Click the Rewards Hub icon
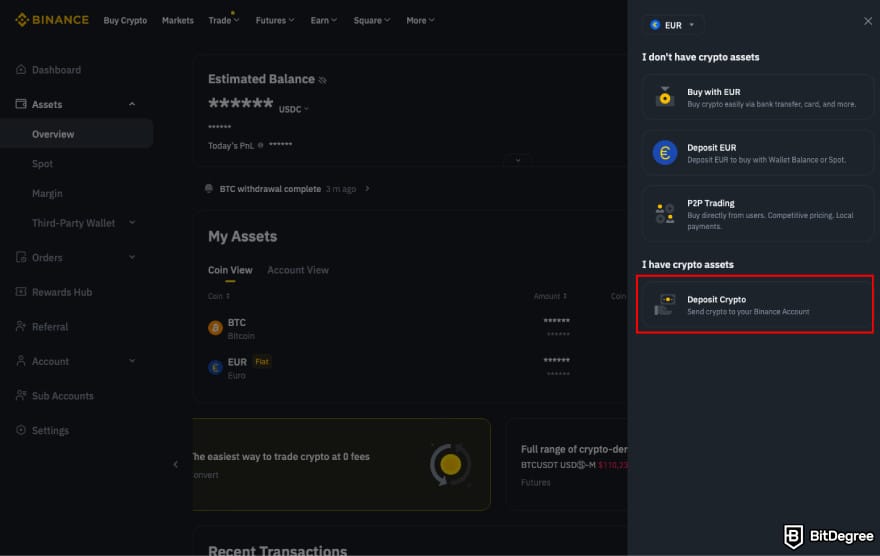880x556 pixels. (x=21, y=292)
